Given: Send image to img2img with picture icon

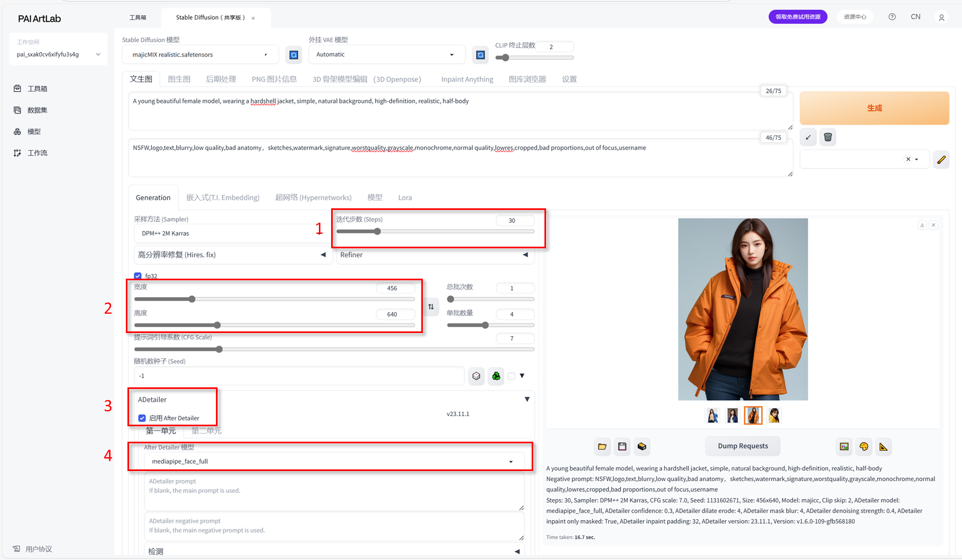Looking at the screenshot, I should point(844,447).
